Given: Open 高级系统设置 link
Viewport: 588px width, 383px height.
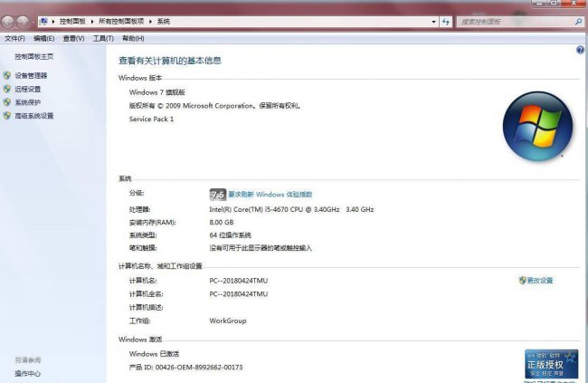Looking at the screenshot, I should point(34,116).
